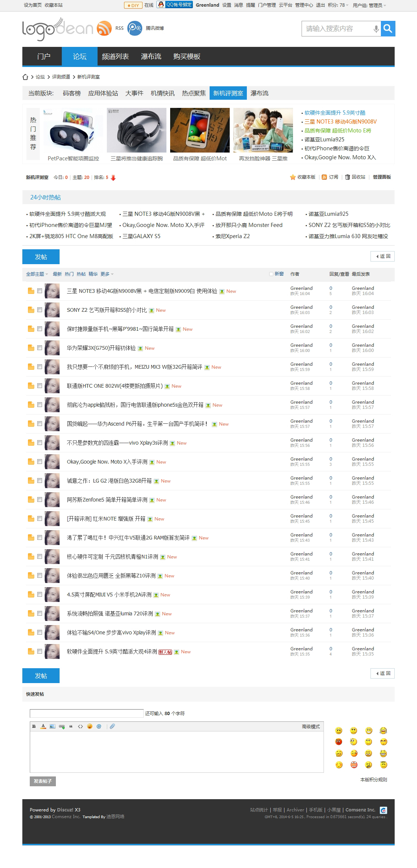Click the 退出 logout link
The height and width of the screenshot is (868, 417).
click(320, 5)
